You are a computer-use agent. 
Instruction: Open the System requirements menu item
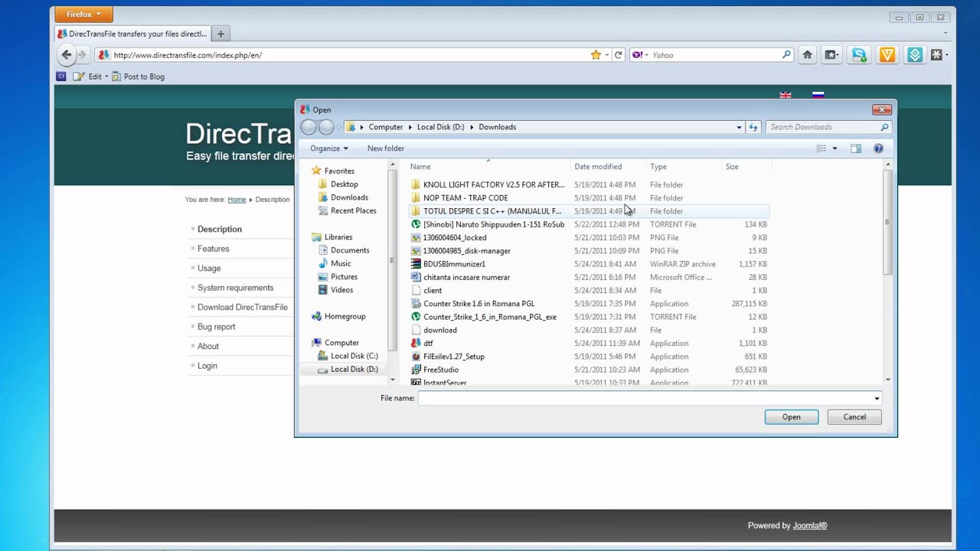(x=235, y=288)
